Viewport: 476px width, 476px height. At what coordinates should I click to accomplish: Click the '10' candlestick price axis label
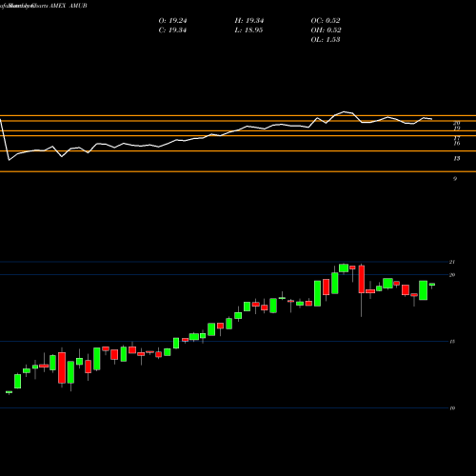pyautogui.click(x=452, y=408)
